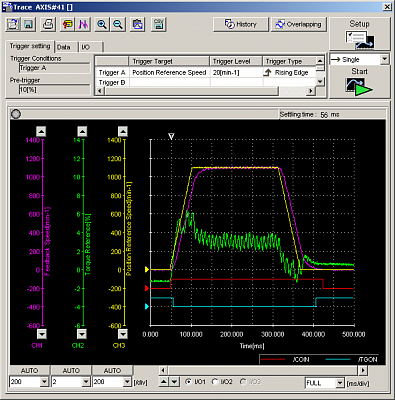Click the print icon in toolbar
This screenshot has width=395, height=400.
48,24
